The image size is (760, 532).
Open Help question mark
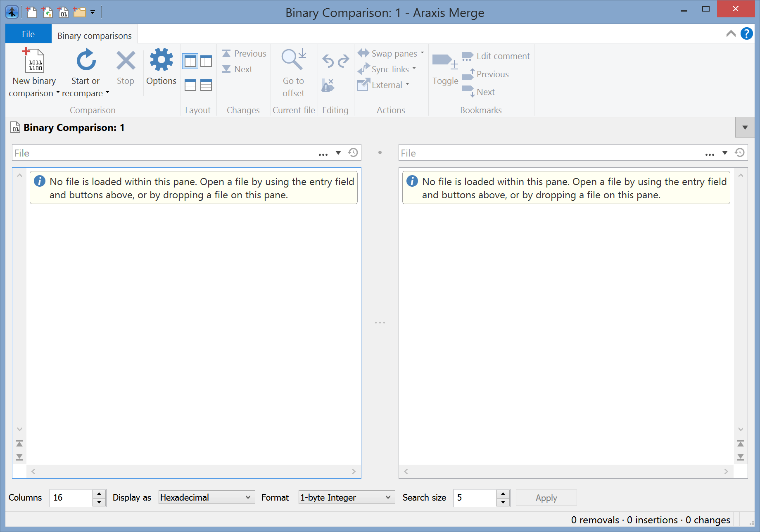pos(746,33)
